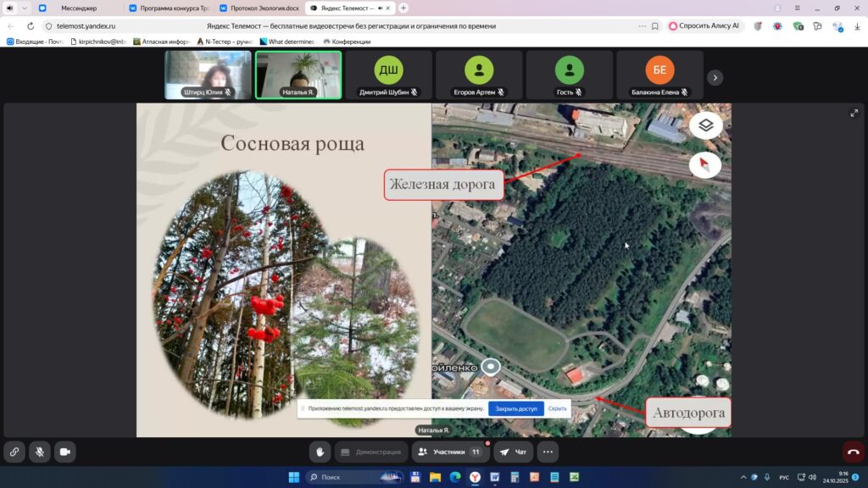Open the more options three-dot menu
The width and height of the screenshot is (868, 488).
(x=548, y=452)
